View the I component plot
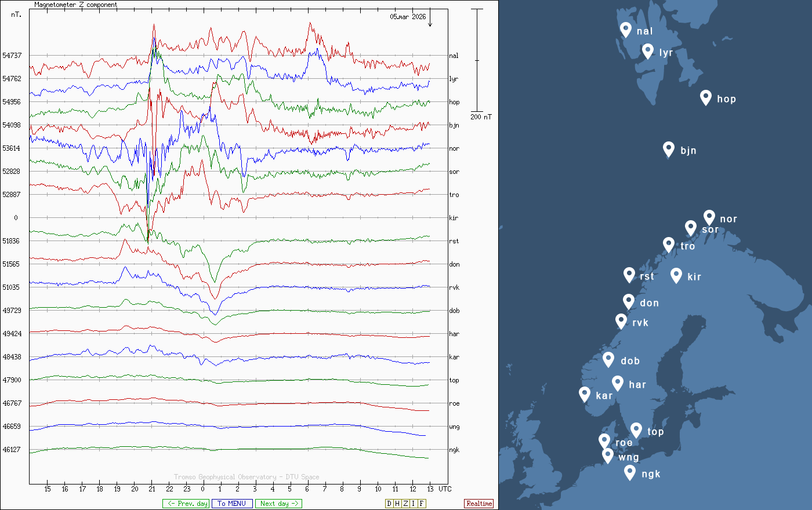Image resolution: width=812 pixels, height=510 pixels. 414,504
